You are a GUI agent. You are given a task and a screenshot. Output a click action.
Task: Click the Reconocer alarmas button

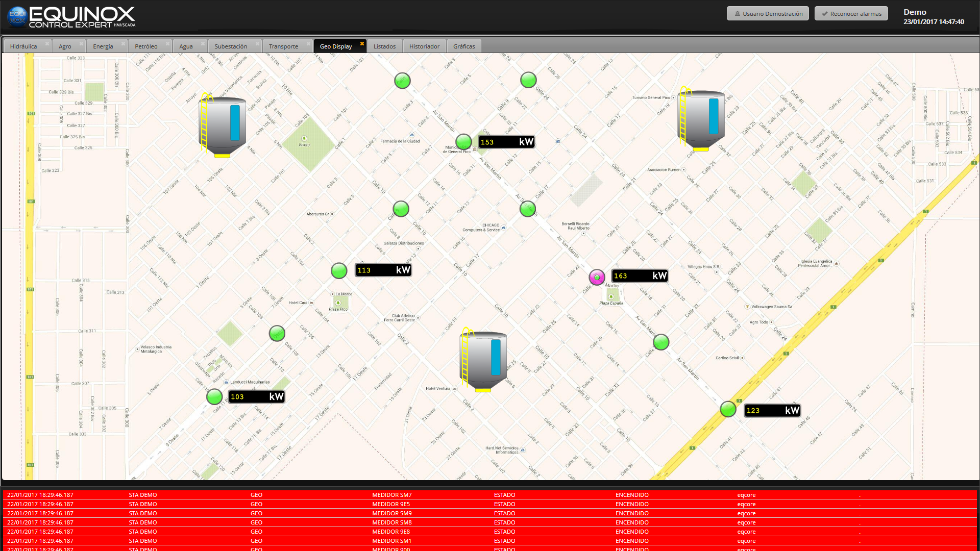pos(851,14)
